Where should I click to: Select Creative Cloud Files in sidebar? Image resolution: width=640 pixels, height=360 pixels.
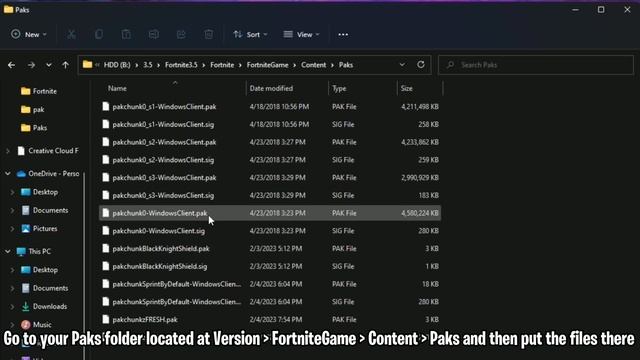point(48,151)
